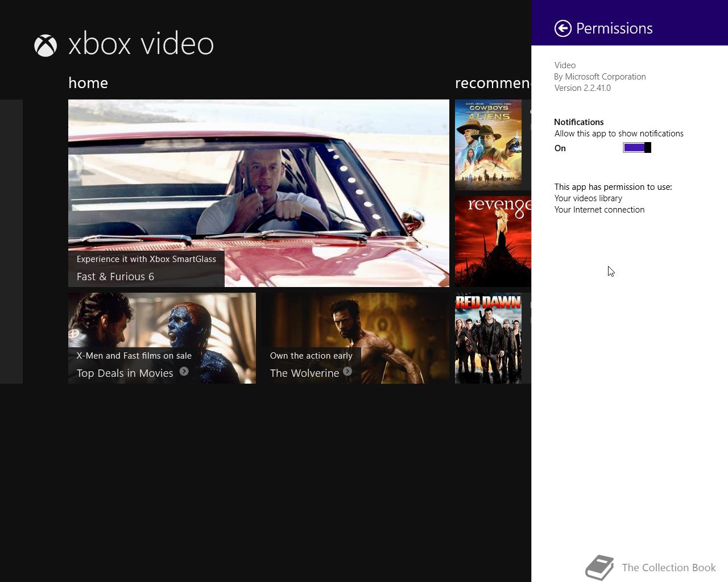Select the recommended section heading
The height and width of the screenshot is (582, 728).
(493, 83)
